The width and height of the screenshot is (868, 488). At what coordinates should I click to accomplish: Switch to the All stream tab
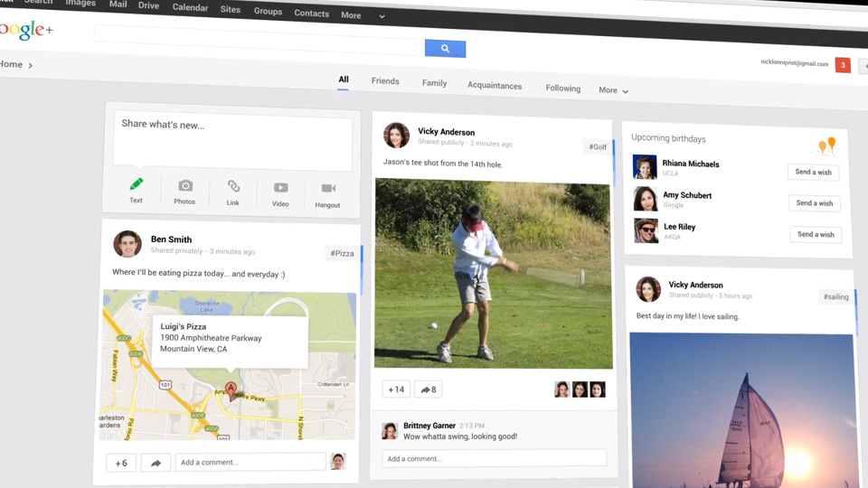(344, 80)
